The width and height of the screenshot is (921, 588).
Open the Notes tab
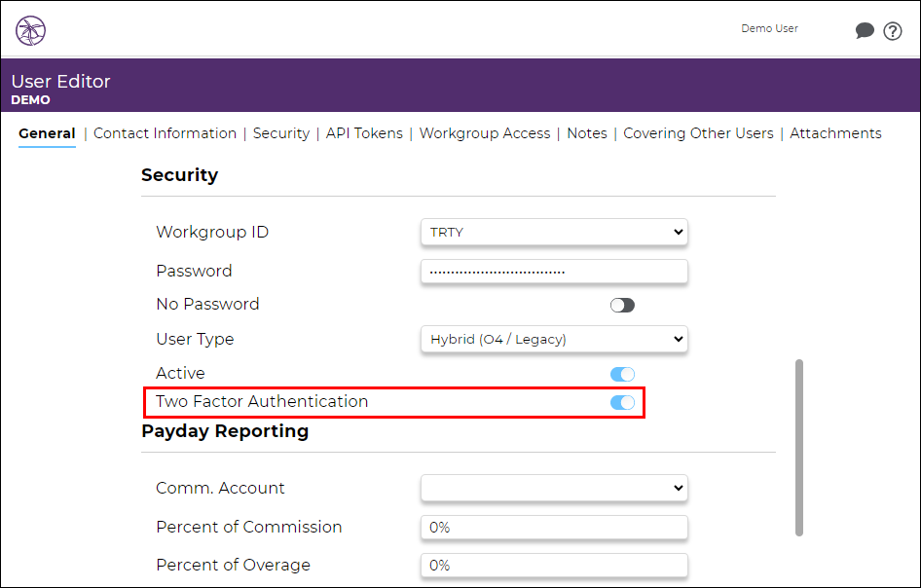[x=587, y=133]
